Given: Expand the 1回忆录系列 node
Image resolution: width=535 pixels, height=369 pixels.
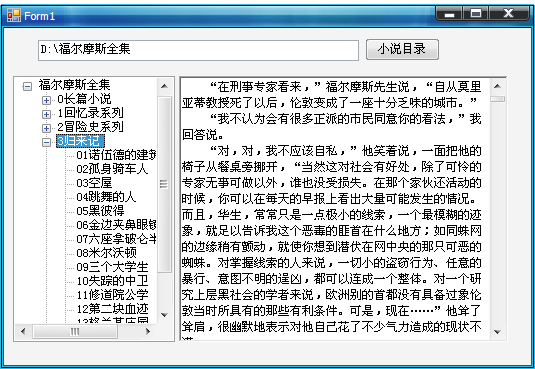Looking at the screenshot, I should [46, 114].
